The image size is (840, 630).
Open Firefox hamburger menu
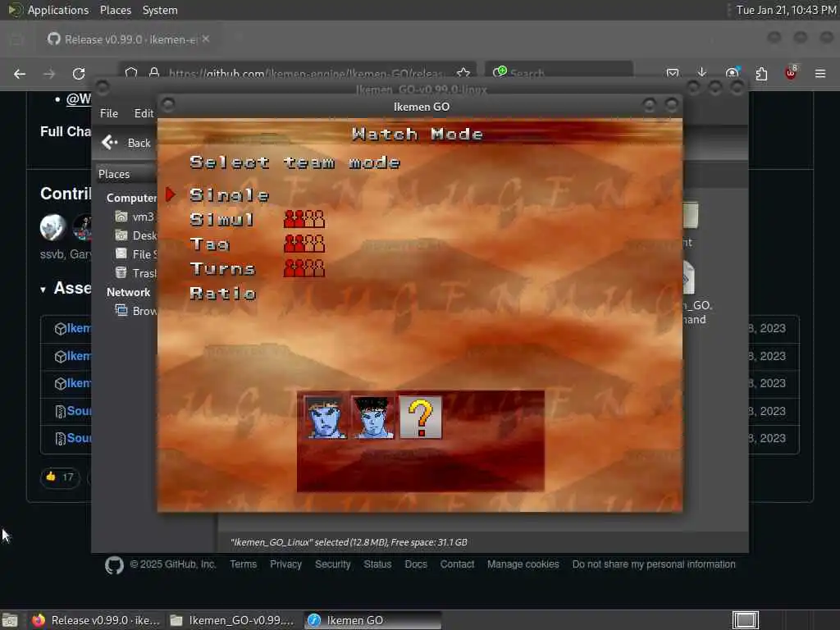[820, 73]
